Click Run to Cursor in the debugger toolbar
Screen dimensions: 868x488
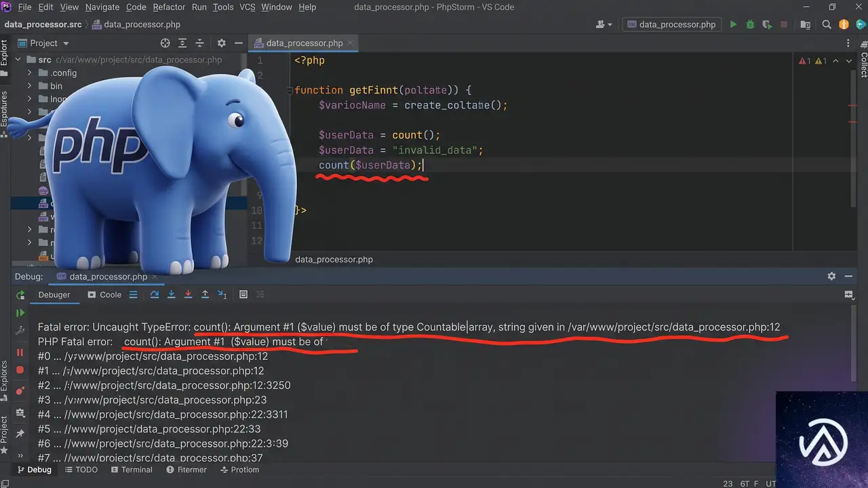click(x=222, y=295)
